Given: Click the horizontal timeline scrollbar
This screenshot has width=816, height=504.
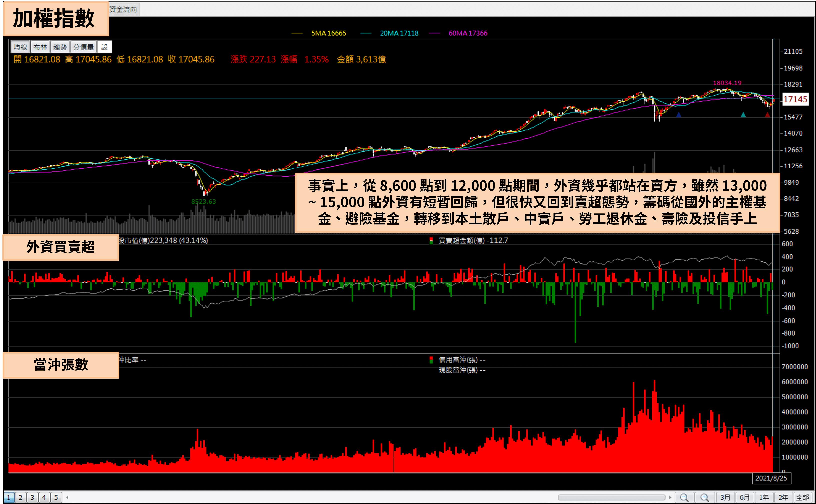Looking at the screenshot, I should pos(612,497).
